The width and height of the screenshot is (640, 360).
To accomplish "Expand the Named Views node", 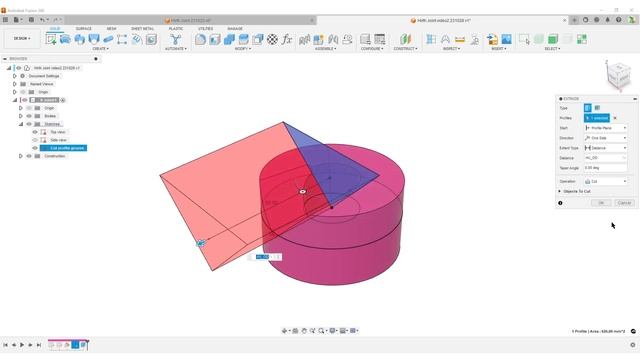I will coord(15,84).
